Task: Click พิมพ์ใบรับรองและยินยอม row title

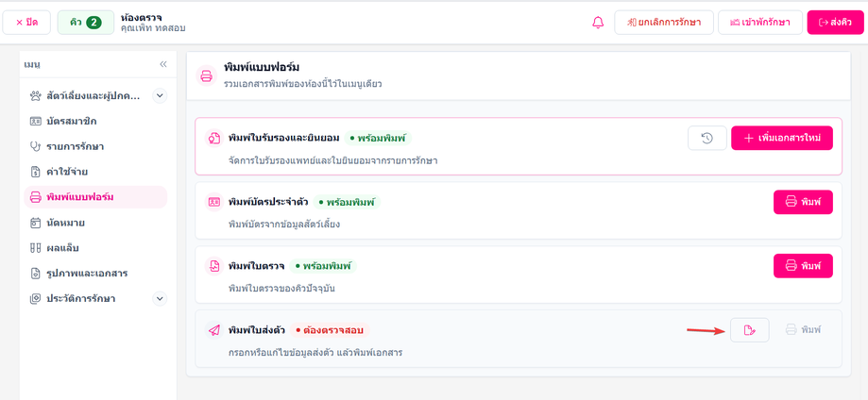Action: pos(284,139)
